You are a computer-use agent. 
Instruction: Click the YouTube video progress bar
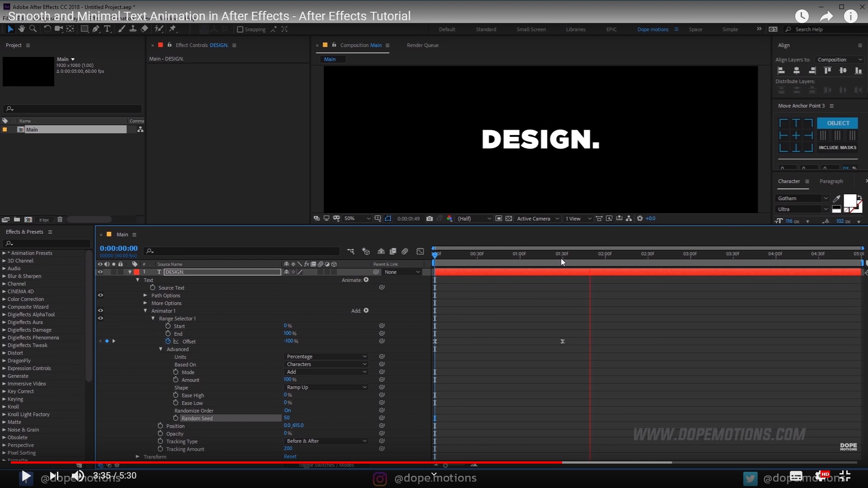point(434,462)
